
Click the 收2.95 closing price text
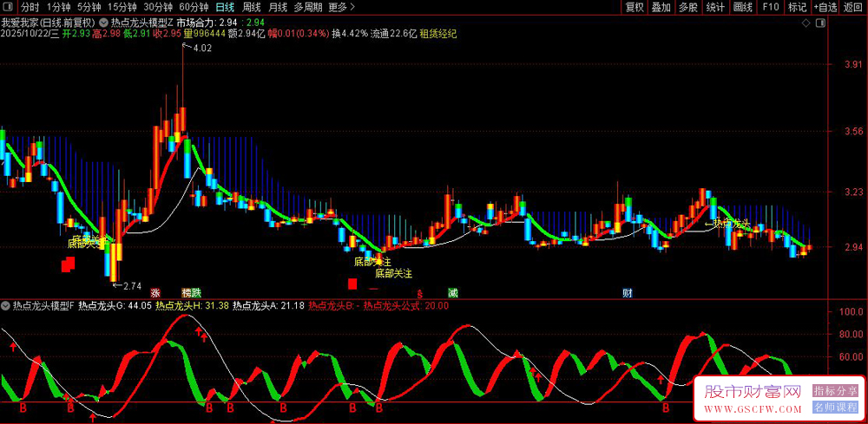pos(169,33)
